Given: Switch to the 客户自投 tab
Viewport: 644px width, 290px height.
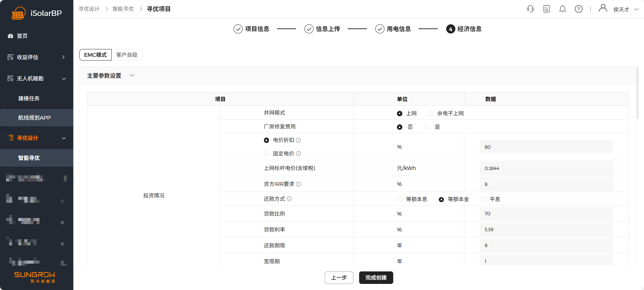Looking at the screenshot, I should [x=127, y=55].
